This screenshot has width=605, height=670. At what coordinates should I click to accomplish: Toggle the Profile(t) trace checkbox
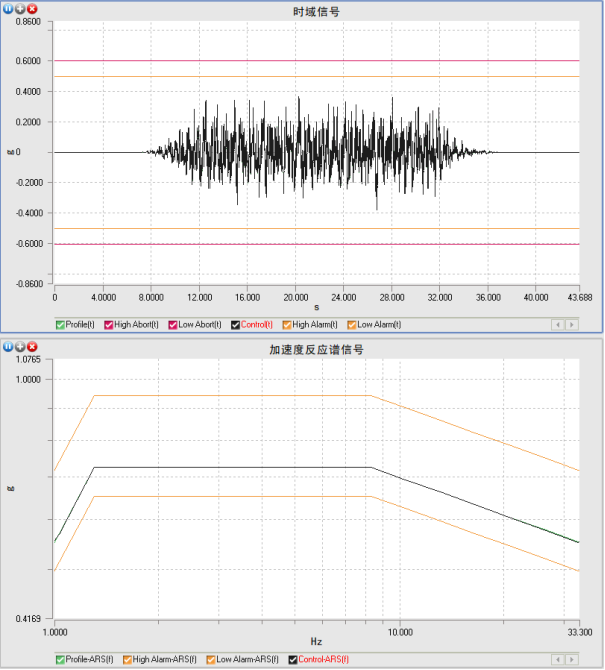pyautogui.click(x=60, y=324)
